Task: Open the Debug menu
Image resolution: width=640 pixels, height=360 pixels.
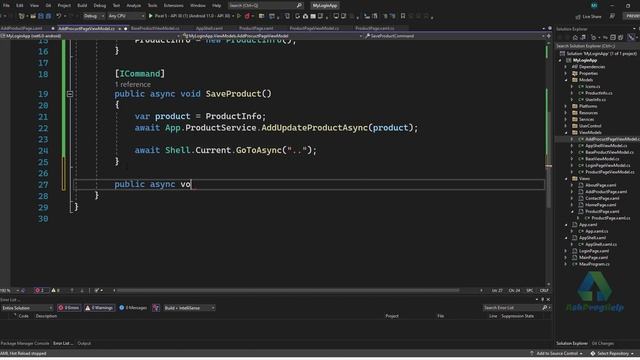Action: click(x=100, y=6)
